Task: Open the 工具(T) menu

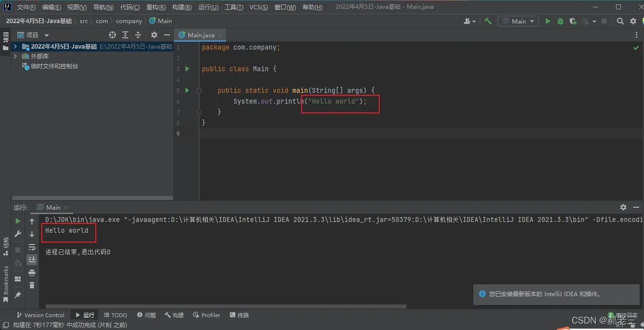Action: pos(234,7)
